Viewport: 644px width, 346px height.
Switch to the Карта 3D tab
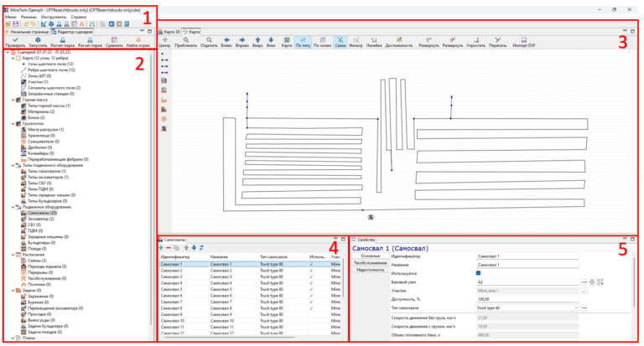tap(169, 32)
